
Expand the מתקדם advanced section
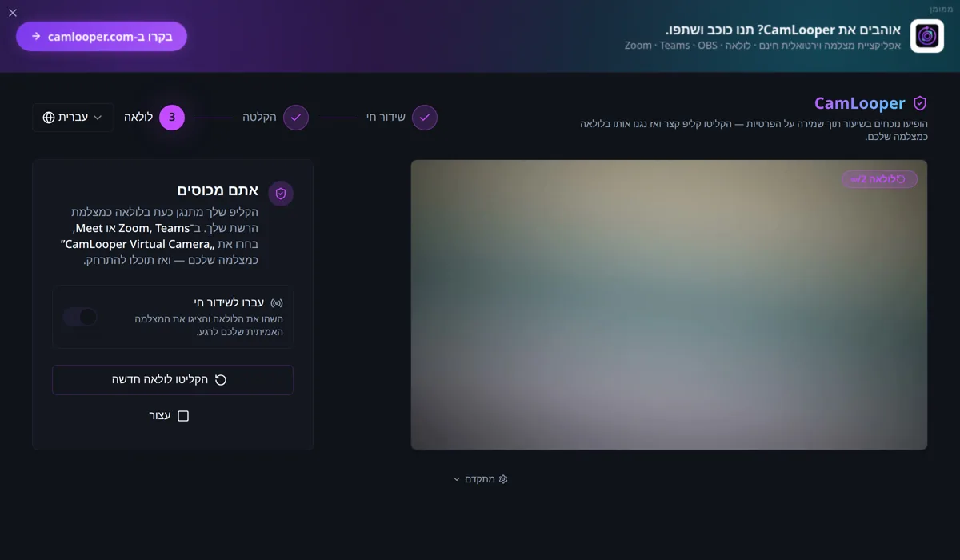pos(480,479)
